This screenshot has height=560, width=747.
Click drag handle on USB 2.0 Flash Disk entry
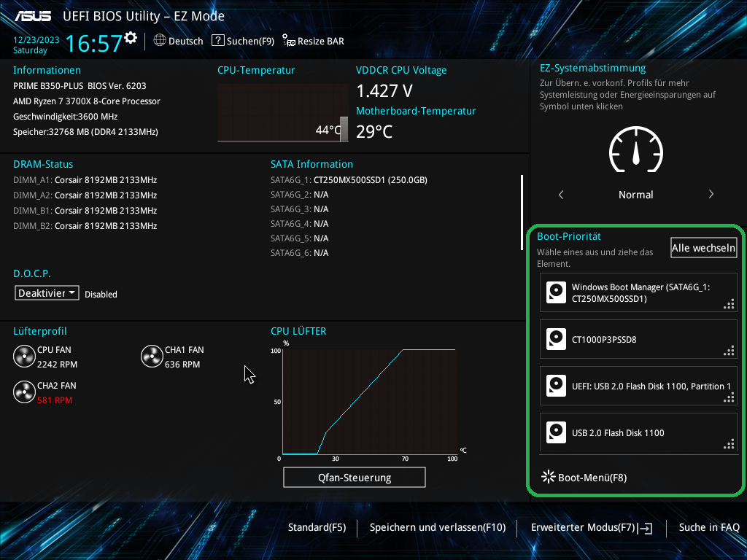coord(729,444)
